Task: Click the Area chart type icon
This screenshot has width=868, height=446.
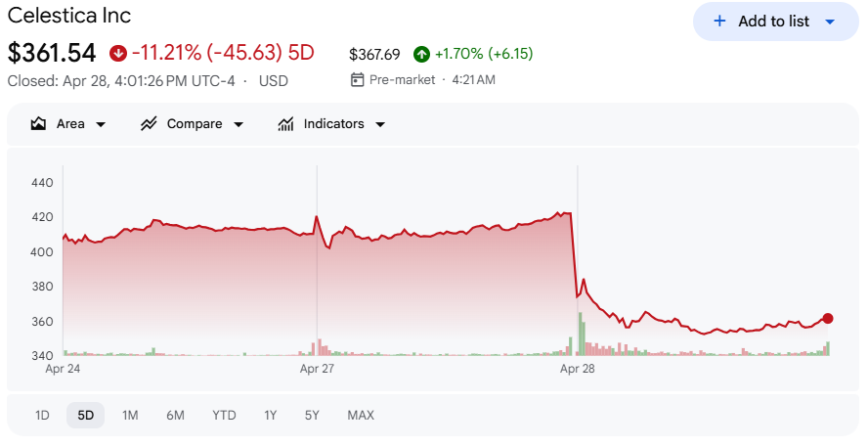Action: pos(39,124)
